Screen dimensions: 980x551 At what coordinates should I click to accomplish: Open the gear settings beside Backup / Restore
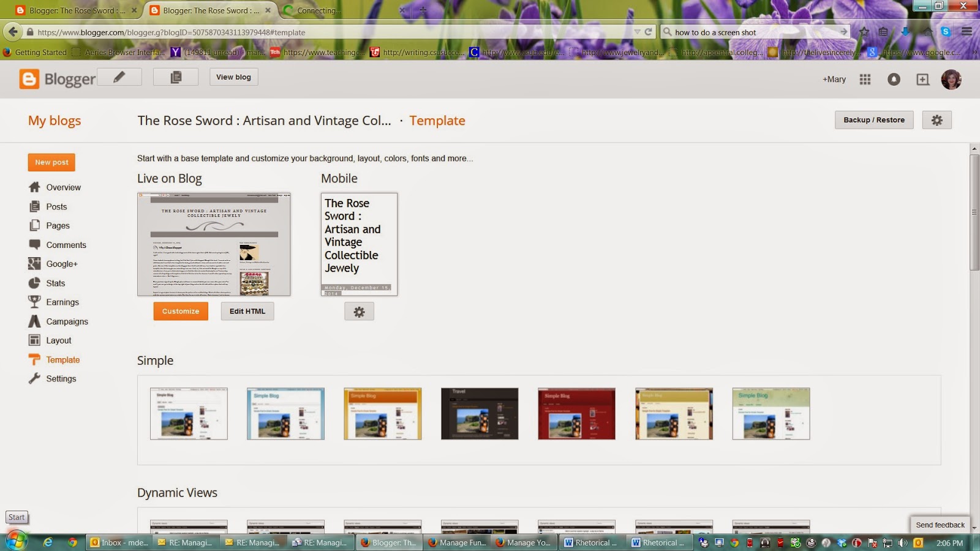click(x=937, y=120)
